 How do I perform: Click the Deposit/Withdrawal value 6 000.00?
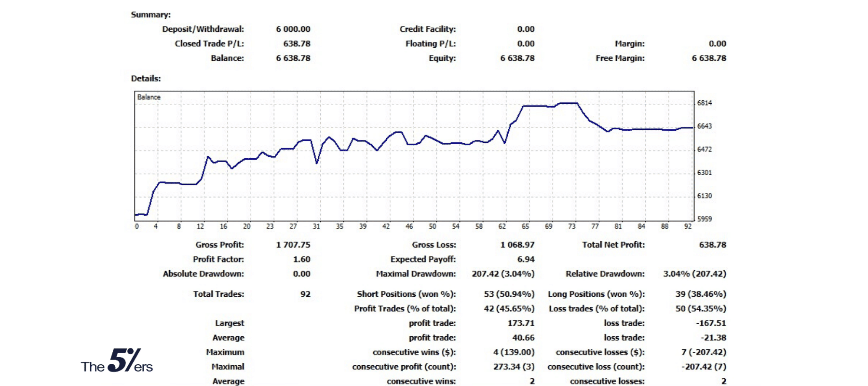293,29
